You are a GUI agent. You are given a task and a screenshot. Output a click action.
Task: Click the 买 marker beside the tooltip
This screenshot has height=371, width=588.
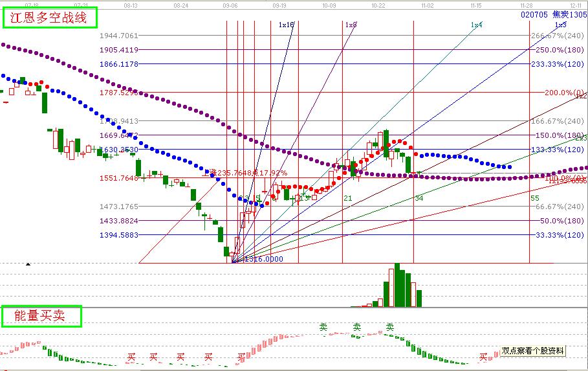(483, 356)
